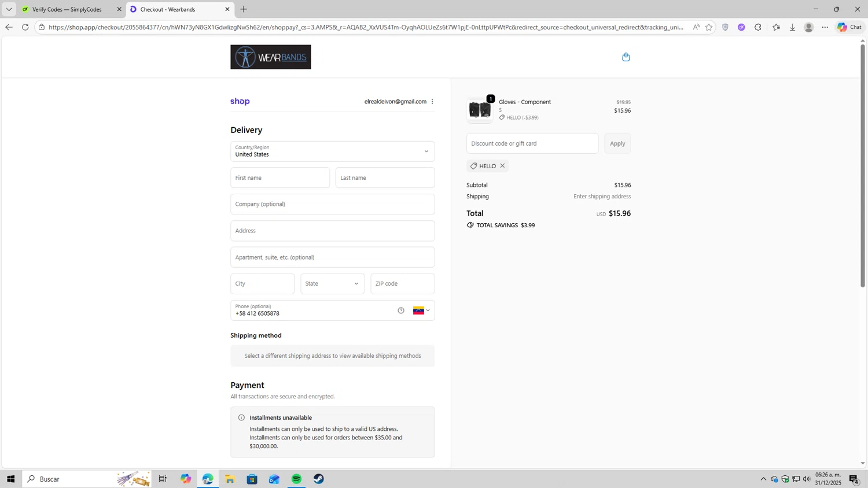Open the State dropdown
Screen dimensions: 868x488
[332, 284]
